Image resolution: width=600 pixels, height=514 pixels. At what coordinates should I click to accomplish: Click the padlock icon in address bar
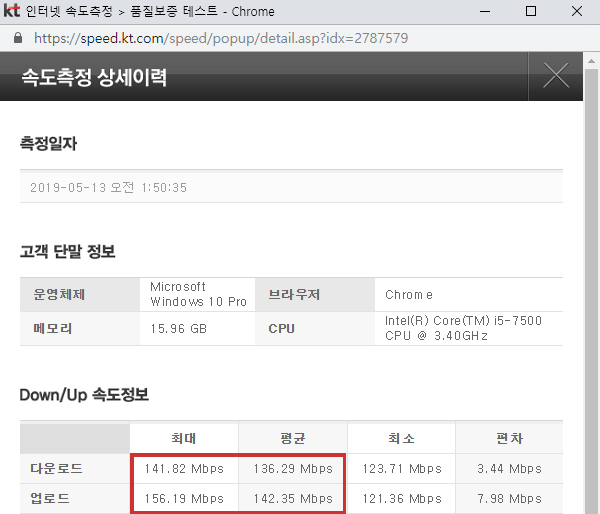pos(18,38)
